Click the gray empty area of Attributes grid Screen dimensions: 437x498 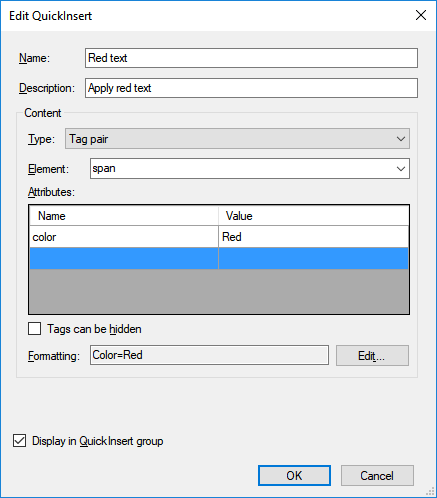point(219,291)
